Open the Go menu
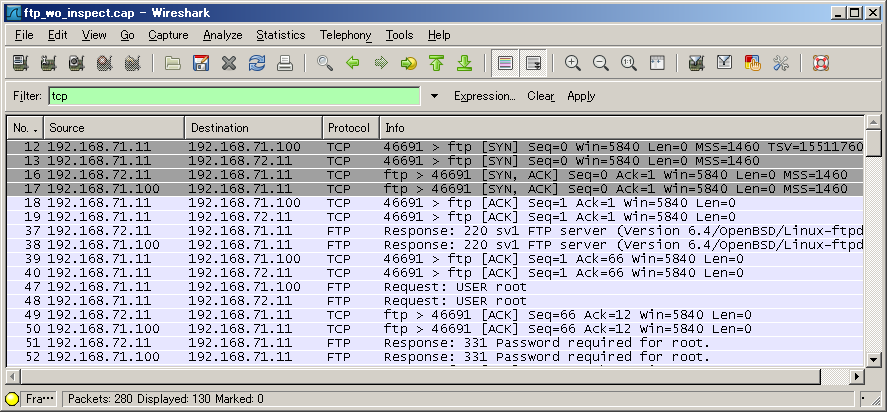 [127, 35]
